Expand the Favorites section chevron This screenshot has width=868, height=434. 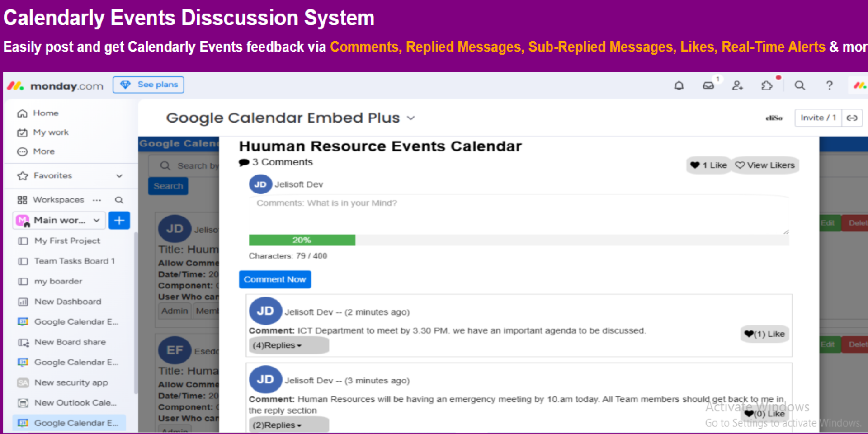pyautogui.click(x=119, y=175)
